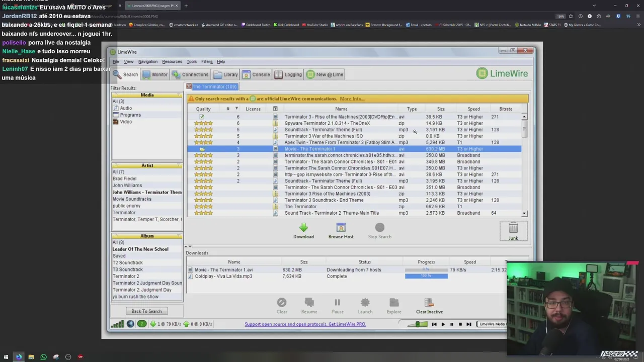Collapse the Media filter panel header
The width and height of the screenshot is (644, 362).
tap(147, 95)
